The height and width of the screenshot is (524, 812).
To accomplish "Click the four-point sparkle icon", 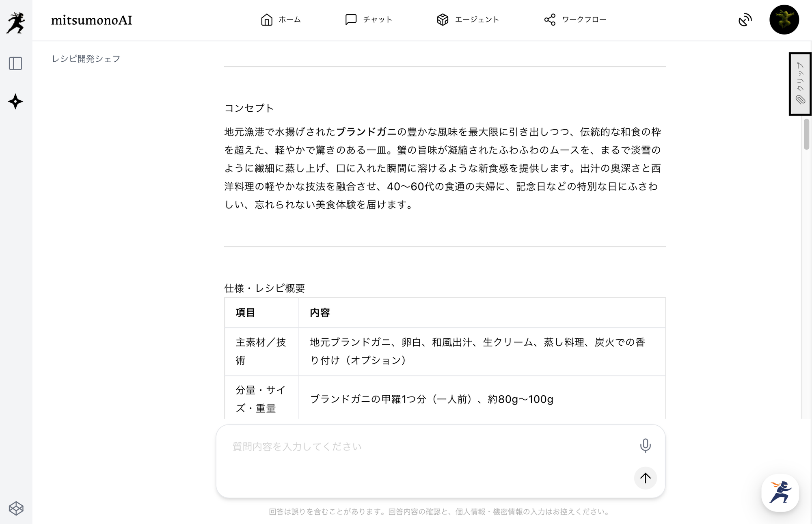I will 15,102.
